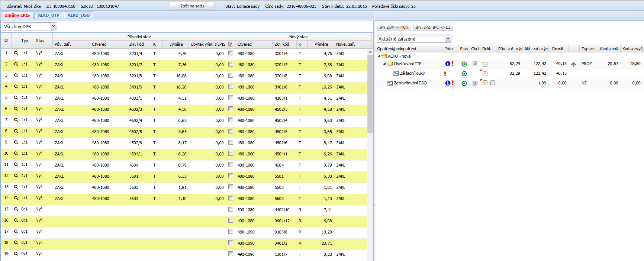Select the Ošetřování TTP tree row
The image size is (644, 261).
coord(509,64)
